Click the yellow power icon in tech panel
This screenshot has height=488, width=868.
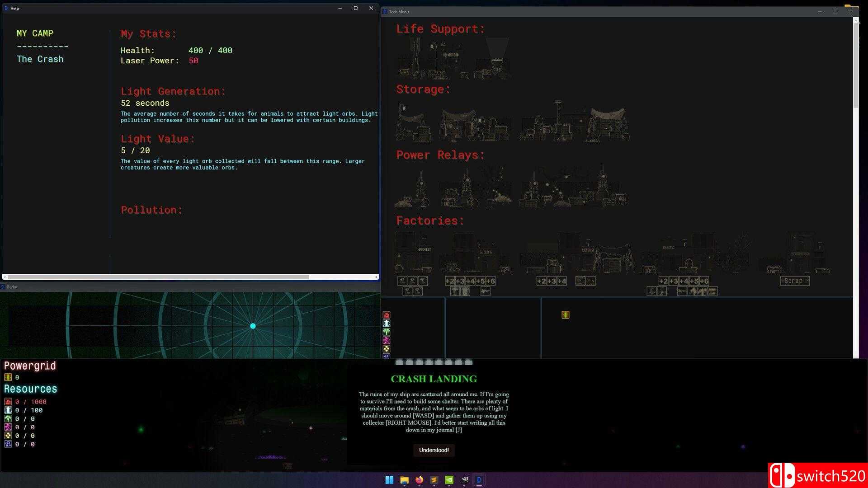coord(565,314)
